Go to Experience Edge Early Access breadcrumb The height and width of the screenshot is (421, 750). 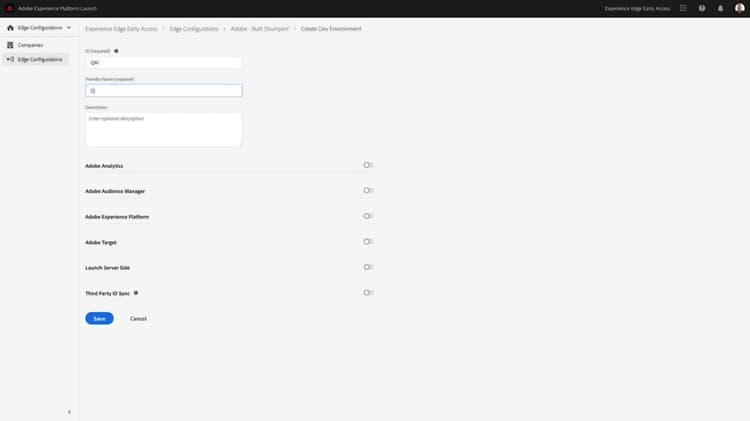coord(121,29)
